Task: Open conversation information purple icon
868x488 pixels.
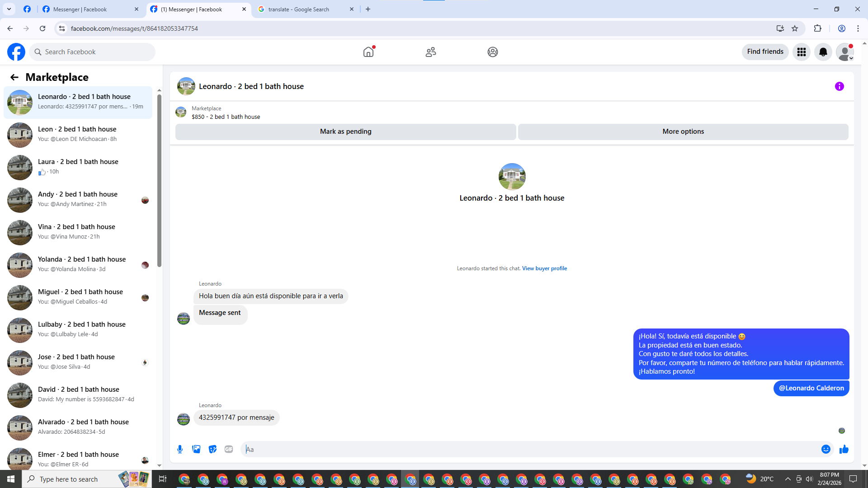Action: pos(839,86)
